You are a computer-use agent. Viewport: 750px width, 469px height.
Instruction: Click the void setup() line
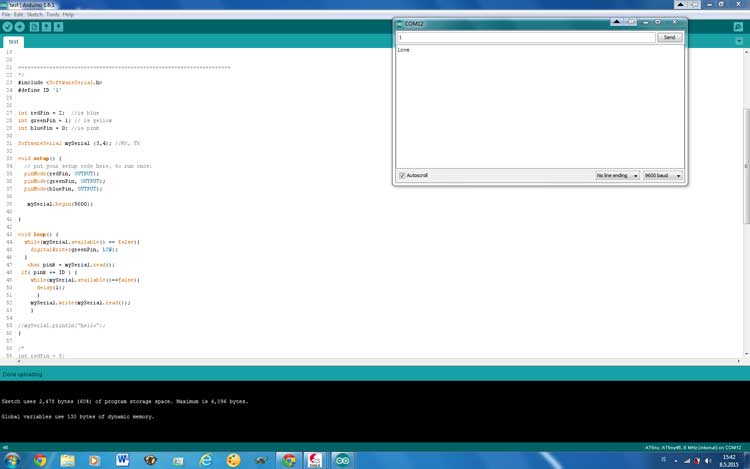pyautogui.click(x=40, y=159)
